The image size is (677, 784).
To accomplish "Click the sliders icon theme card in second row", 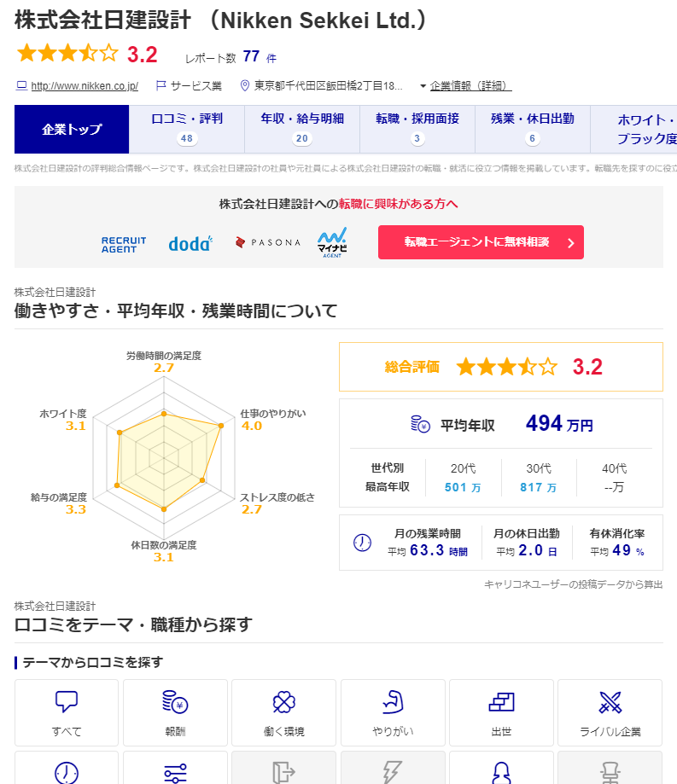I will pyautogui.click(x=175, y=768).
